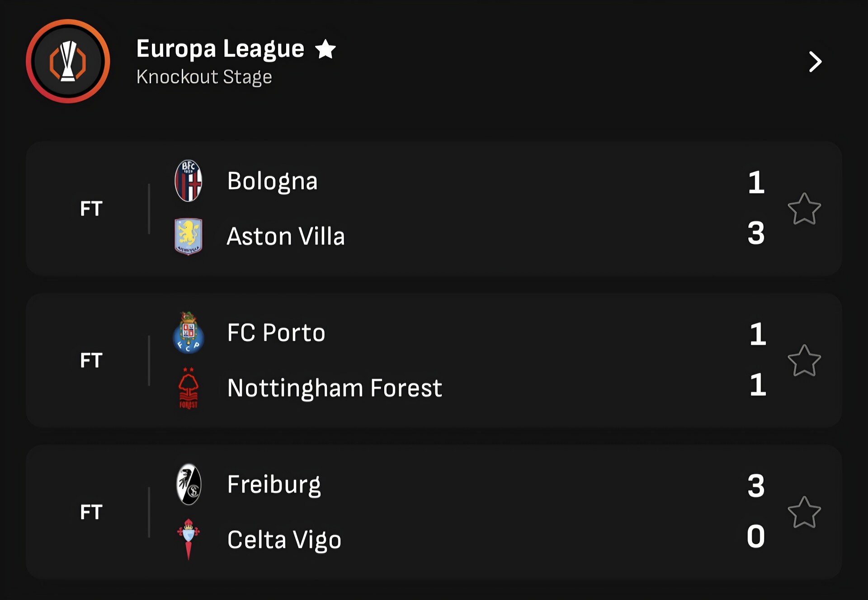This screenshot has height=600, width=868.
Task: Click the Celta Vigo club crest
Action: [188, 539]
